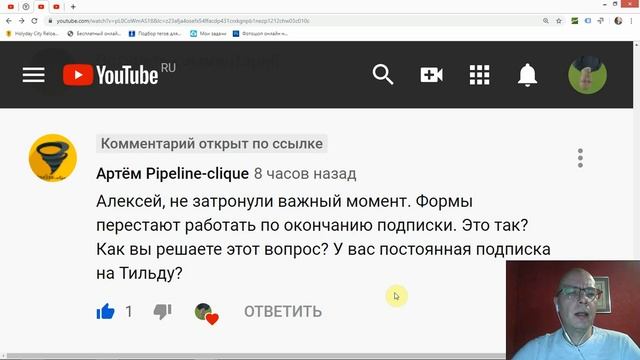Viewport: 640px width, 360px height.
Task: Open Chrome's three-dot main menu
Action: coord(631,21)
